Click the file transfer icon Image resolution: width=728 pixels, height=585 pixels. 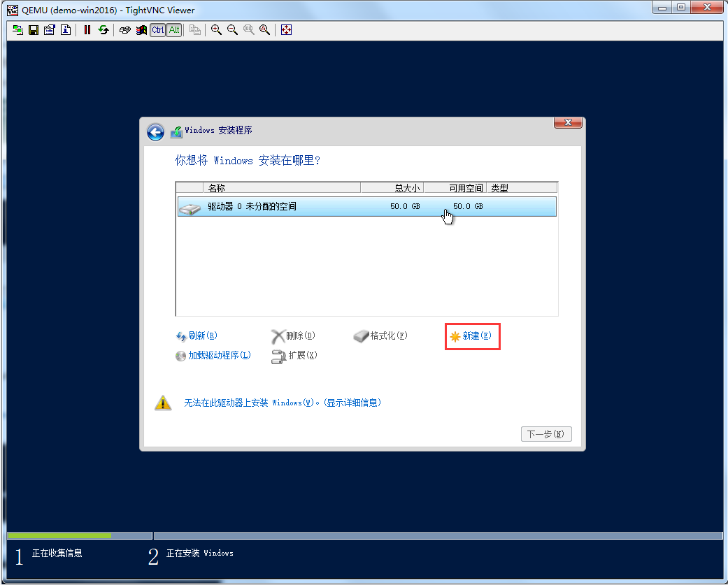pyautogui.click(x=195, y=30)
